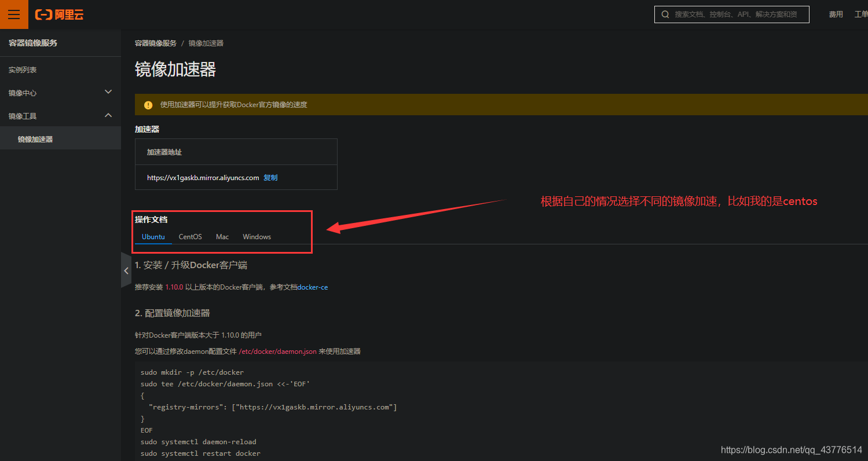Click the search magnifier icon

pyautogui.click(x=664, y=14)
